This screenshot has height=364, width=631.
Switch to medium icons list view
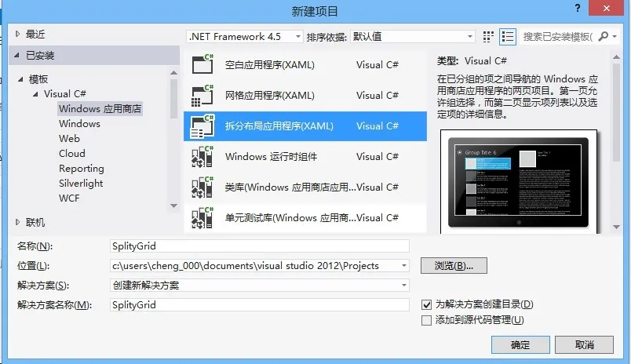click(508, 37)
